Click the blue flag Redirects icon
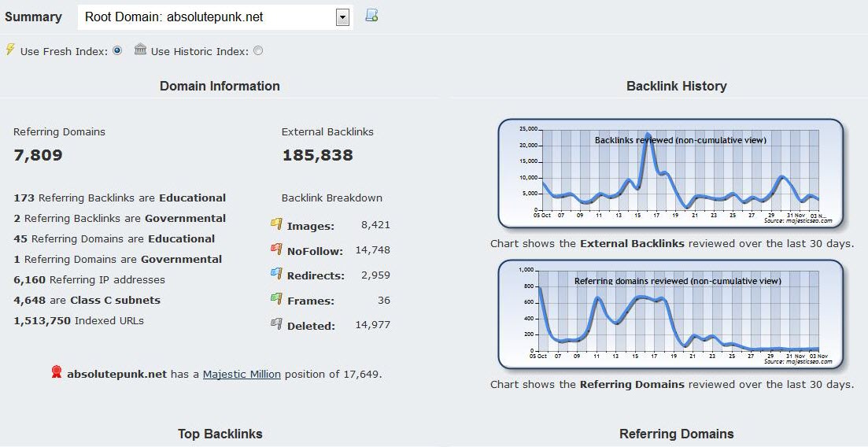 click(x=276, y=275)
